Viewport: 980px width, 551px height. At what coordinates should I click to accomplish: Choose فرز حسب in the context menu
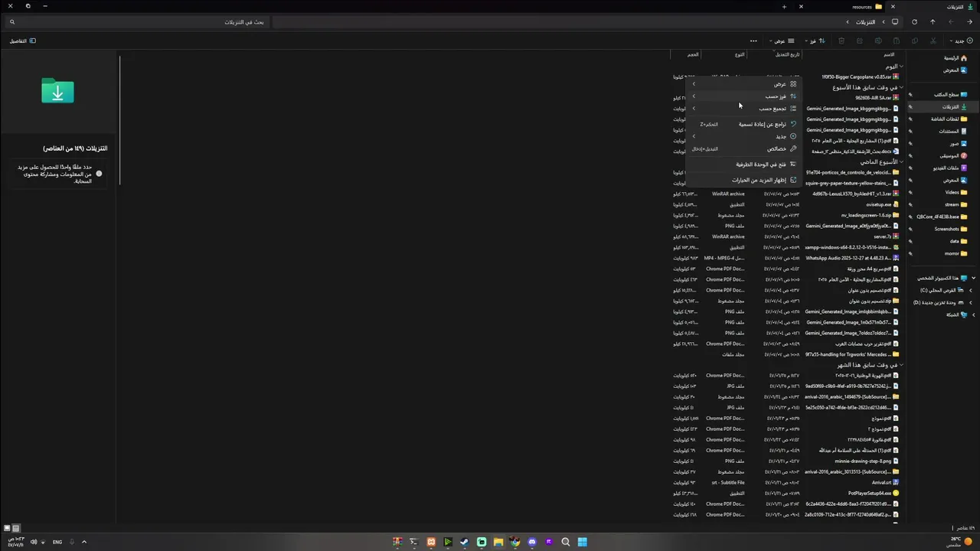(x=744, y=96)
